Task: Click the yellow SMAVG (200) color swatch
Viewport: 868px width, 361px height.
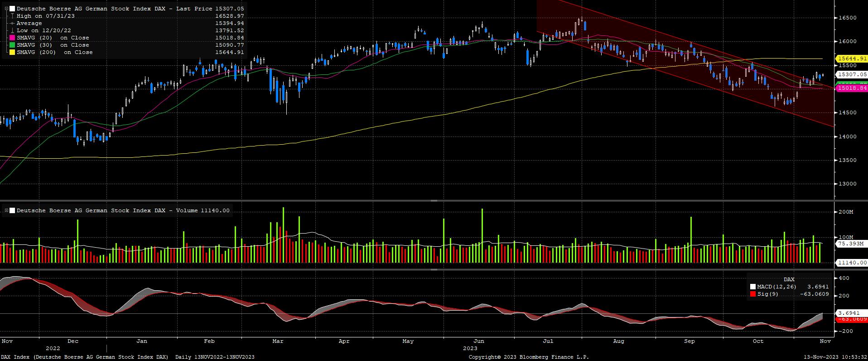Action: [x=12, y=52]
